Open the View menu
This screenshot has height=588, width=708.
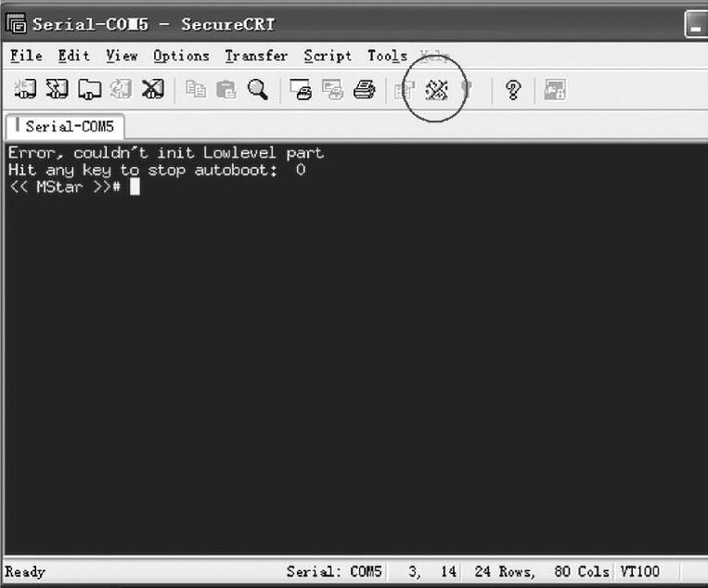tap(122, 56)
